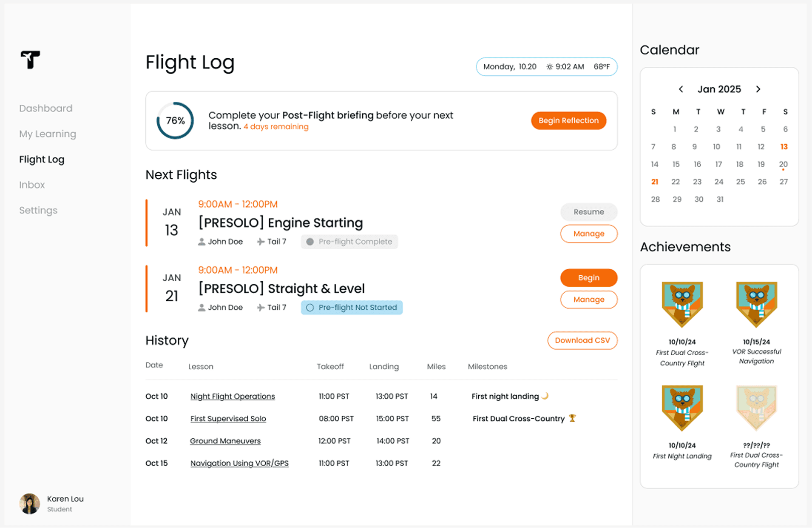The width and height of the screenshot is (812, 528).
Task: Click Karen Lou's profile avatar
Action: [29, 503]
